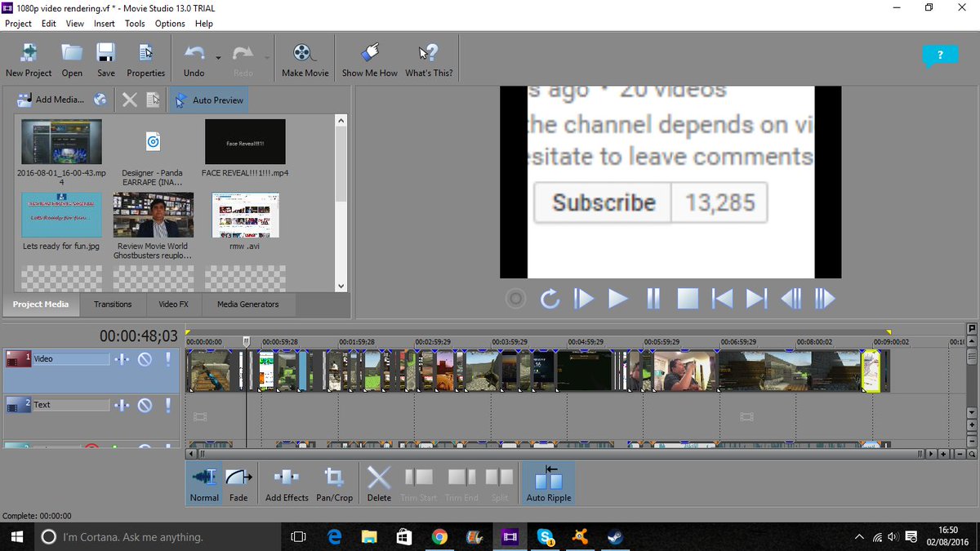Open the Options menu

170,24
